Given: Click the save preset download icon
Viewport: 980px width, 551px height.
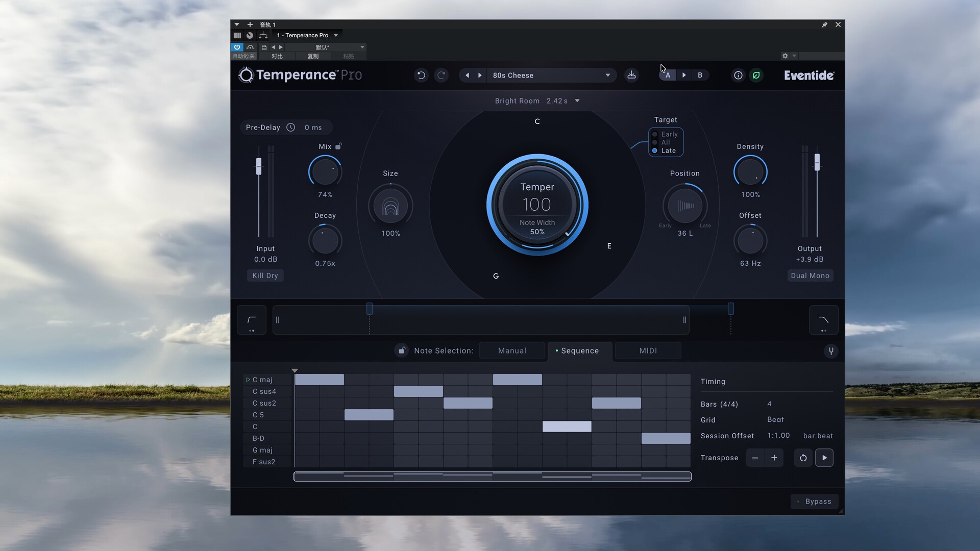Looking at the screenshot, I should [x=631, y=76].
